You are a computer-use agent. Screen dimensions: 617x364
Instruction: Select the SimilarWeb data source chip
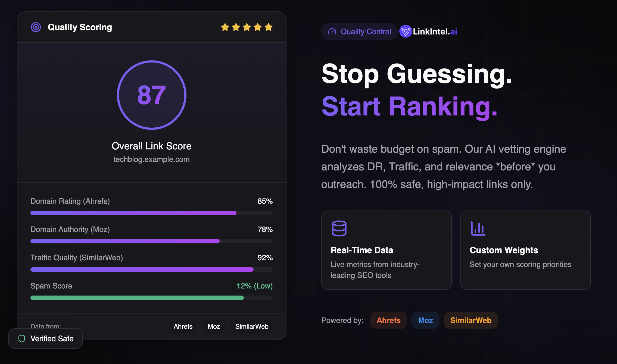[252, 327]
